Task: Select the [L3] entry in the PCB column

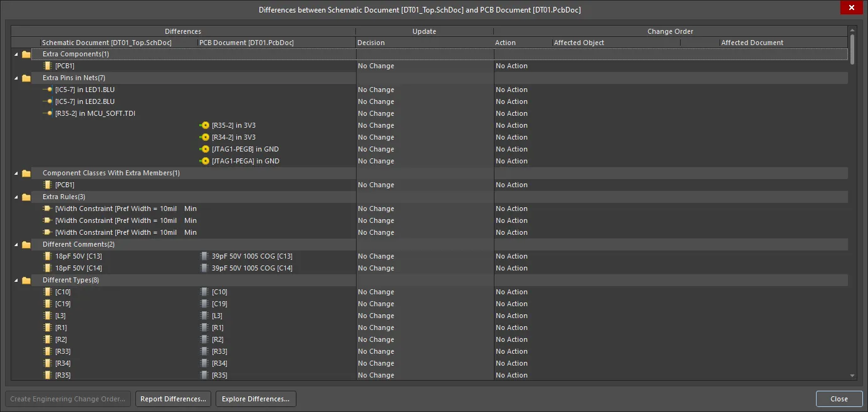Action: tap(217, 316)
